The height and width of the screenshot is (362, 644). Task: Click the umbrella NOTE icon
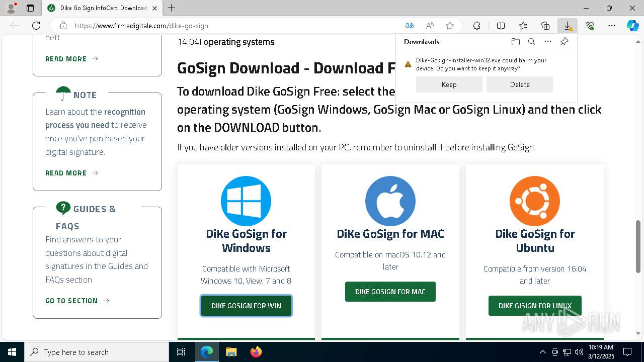(x=63, y=94)
